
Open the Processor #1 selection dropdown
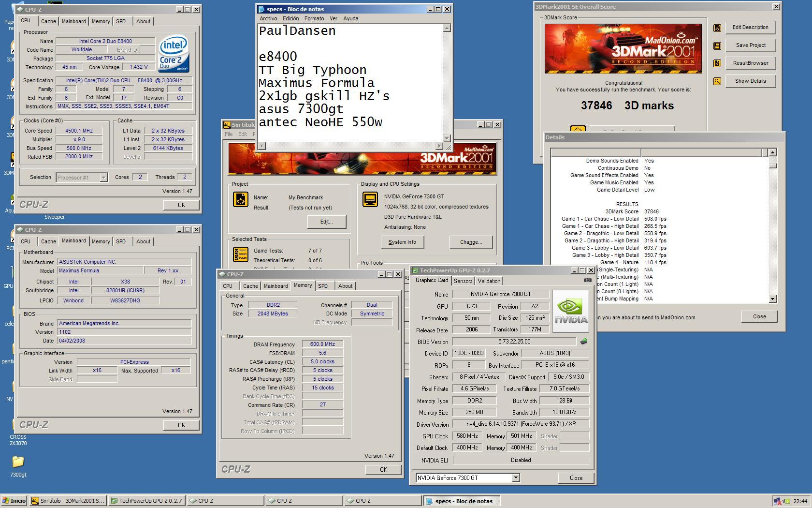coord(103,178)
